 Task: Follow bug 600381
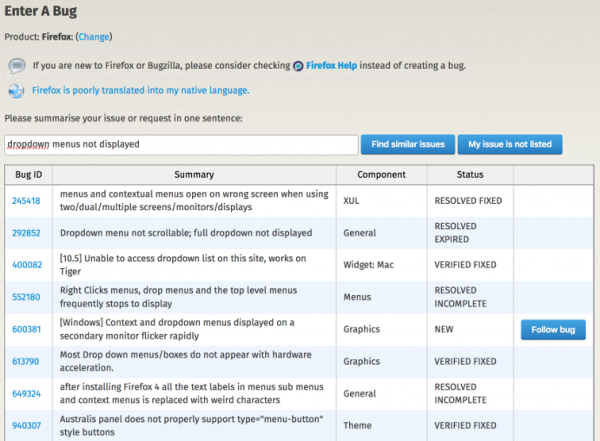point(553,330)
